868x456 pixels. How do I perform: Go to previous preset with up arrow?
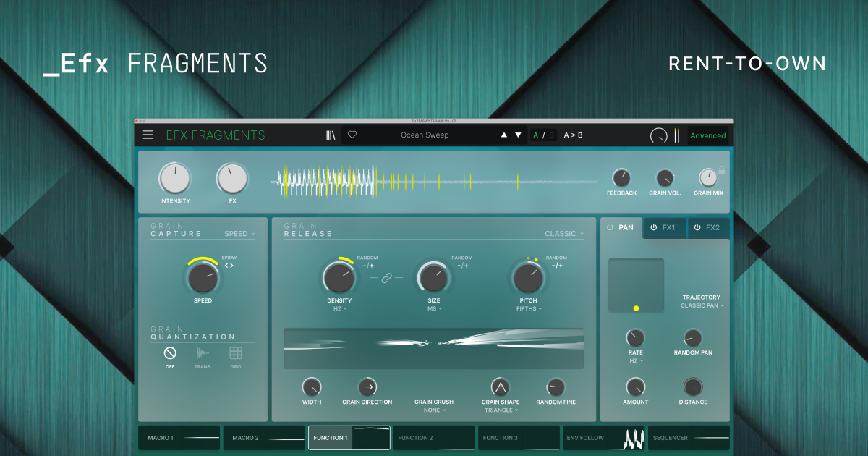tap(504, 135)
